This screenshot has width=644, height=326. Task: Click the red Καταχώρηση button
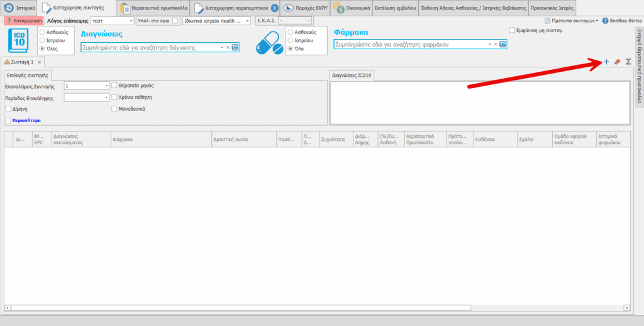click(24, 21)
